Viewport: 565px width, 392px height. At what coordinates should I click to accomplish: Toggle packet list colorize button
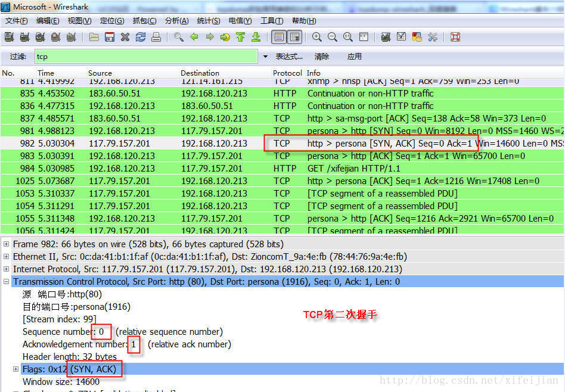(x=279, y=37)
